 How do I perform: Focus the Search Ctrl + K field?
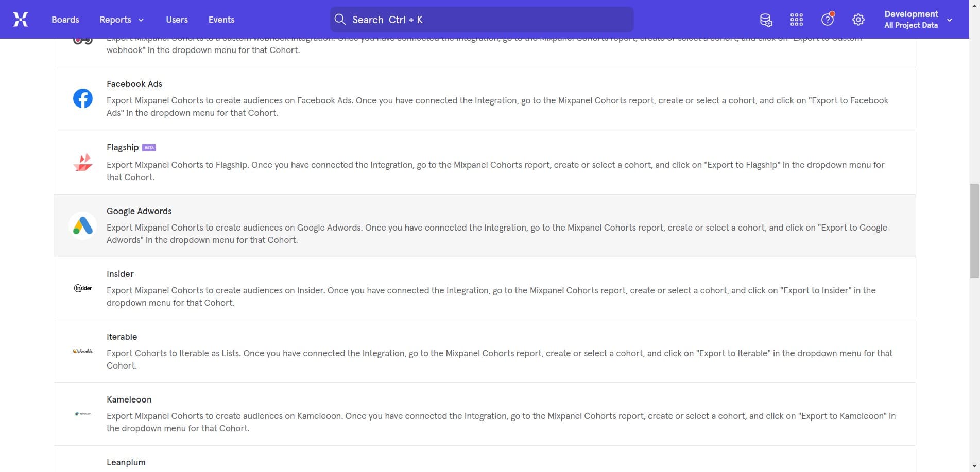coord(482,20)
